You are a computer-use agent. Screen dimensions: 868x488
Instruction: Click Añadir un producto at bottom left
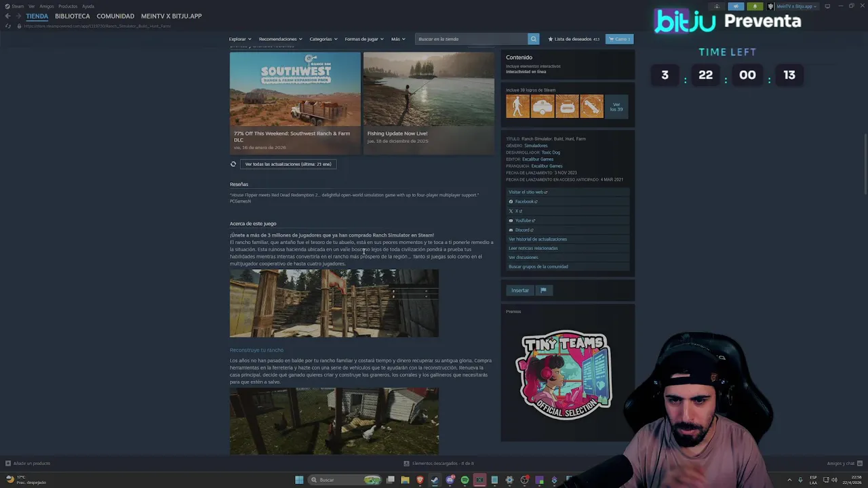(x=28, y=464)
